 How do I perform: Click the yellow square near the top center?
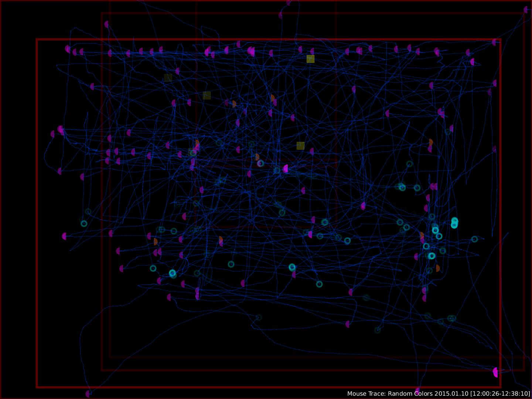tap(310, 59)
